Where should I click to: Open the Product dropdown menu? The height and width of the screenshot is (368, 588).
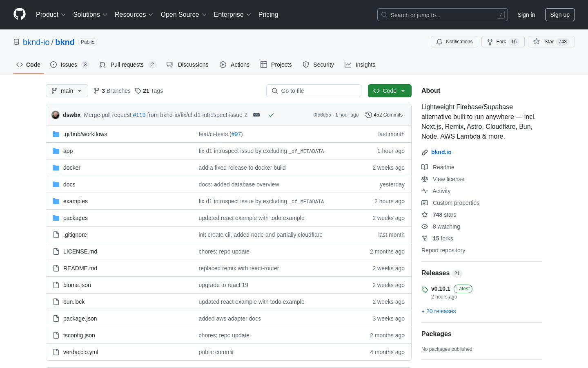pyautogui.click(x=51, y=15)
